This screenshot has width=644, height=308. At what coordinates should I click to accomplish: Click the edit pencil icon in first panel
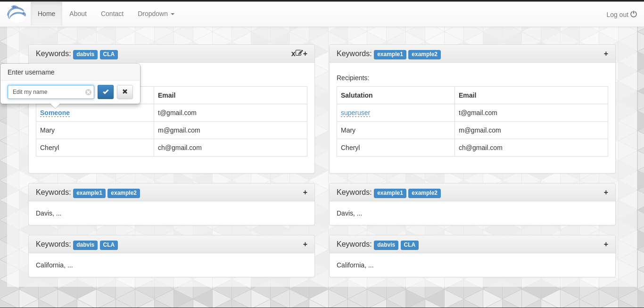pos(299,53)
